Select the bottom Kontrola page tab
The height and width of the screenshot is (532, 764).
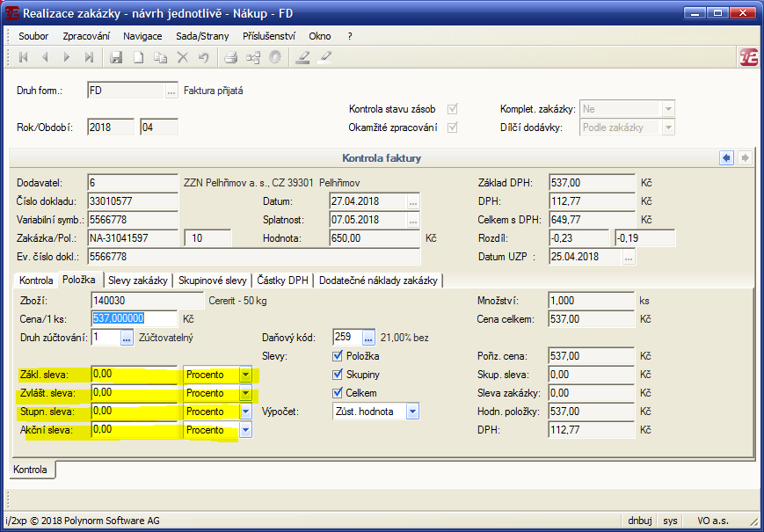click(x=32, y=470)
